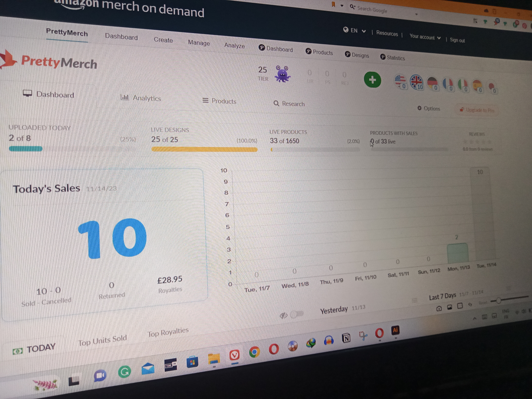Screen dimensions: 532x399
Task: Click the Tue 11/14 chart bar
Action: (483, 214)
